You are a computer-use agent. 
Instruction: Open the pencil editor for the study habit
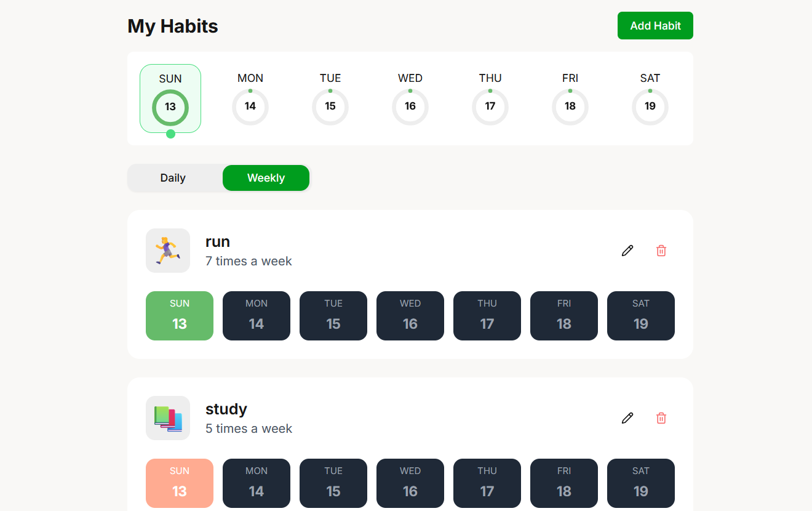click(627, 418)
